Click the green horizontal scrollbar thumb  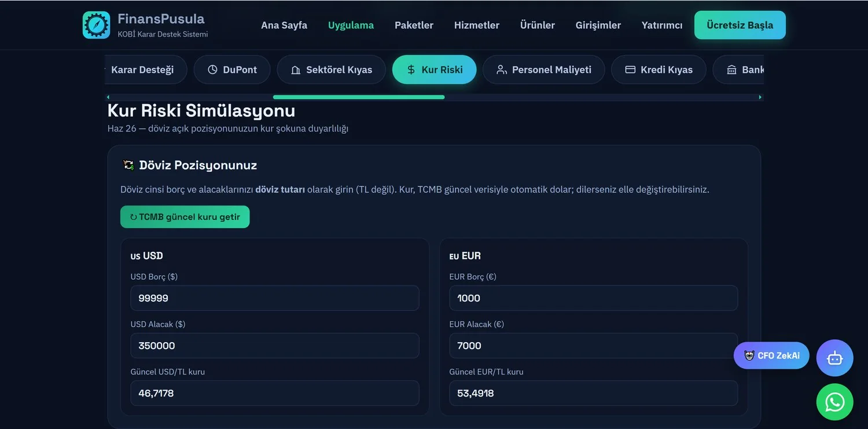click(359, 97)
